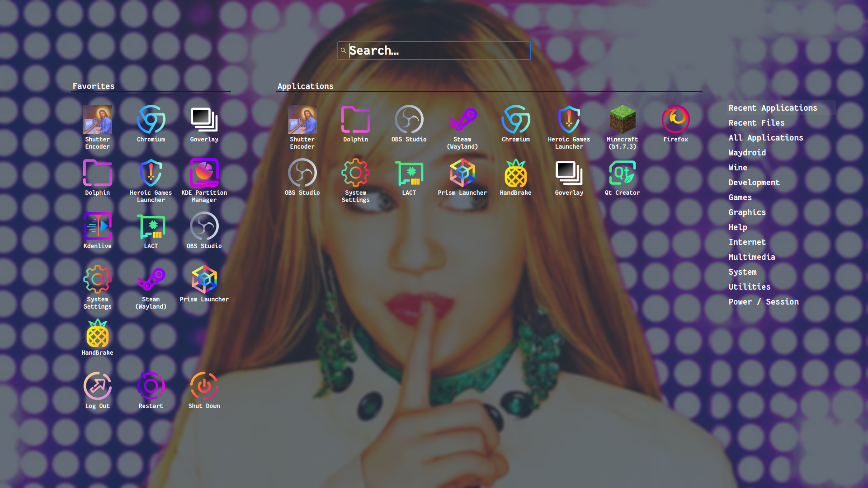
Task: Open the Waydroid category
Action: 747,153
